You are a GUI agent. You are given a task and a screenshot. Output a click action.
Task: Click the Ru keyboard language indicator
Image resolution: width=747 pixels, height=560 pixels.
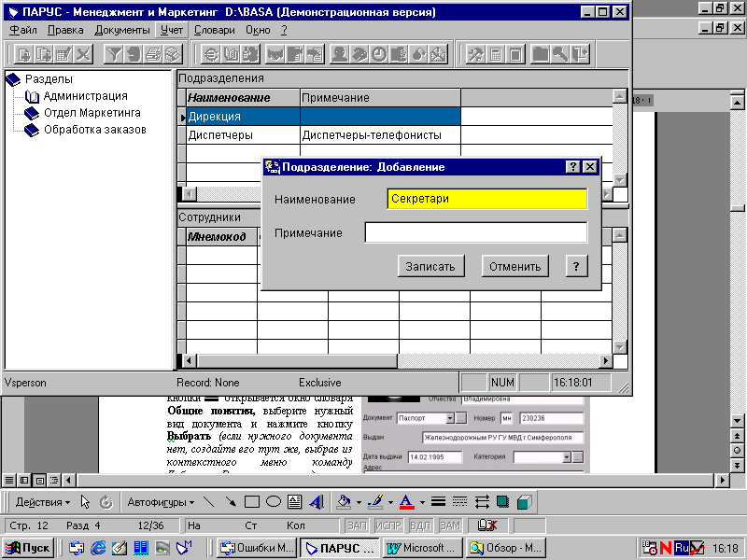click(682, 548)
